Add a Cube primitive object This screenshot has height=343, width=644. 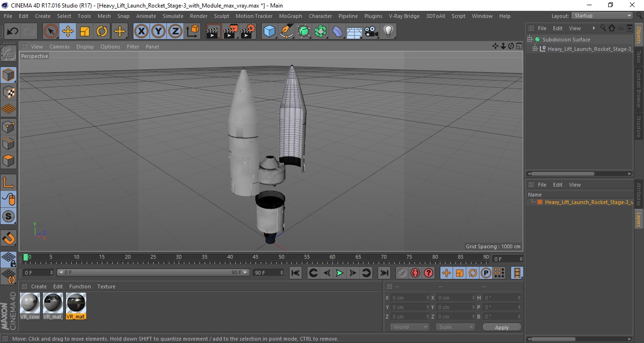pyautogui.click(x=269, y=32)
